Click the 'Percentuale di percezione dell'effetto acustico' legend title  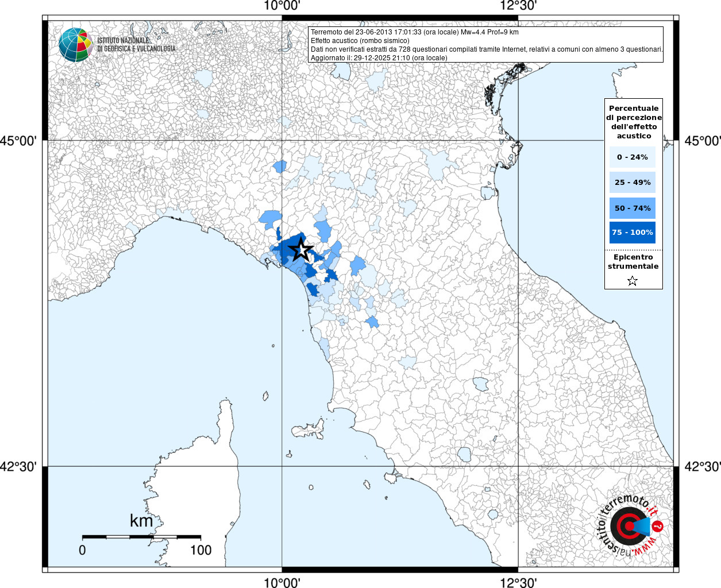click(x=634, y=122)
